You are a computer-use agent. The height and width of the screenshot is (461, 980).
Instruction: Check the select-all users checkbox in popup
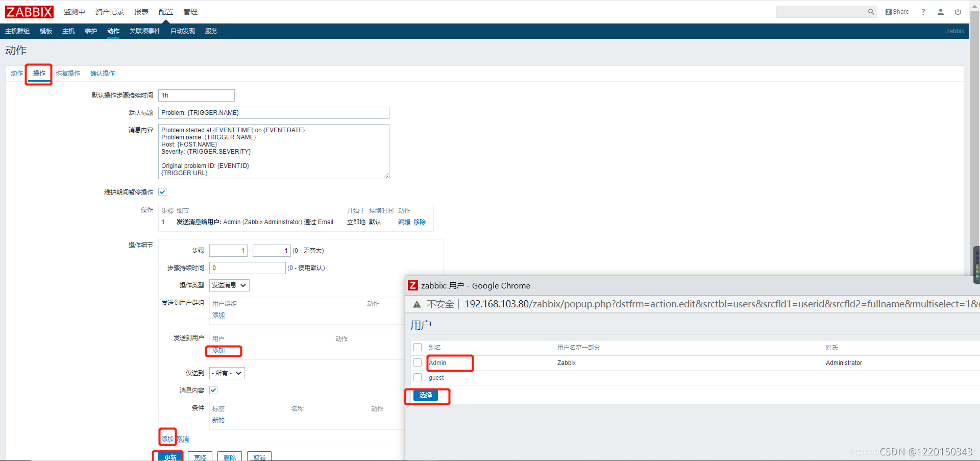[418, 347]
